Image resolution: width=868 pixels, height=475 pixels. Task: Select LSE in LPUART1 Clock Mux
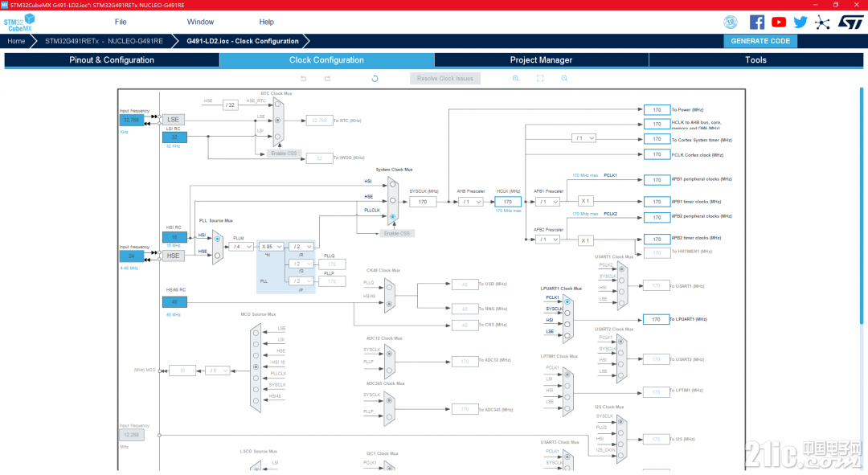567,335
